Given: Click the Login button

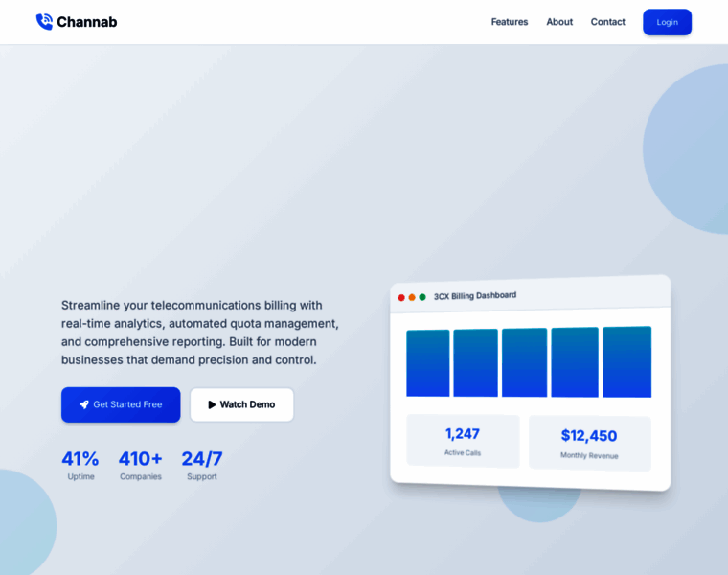Looking at the screenshot, I should pyautogui.click(x=668, y=22).
